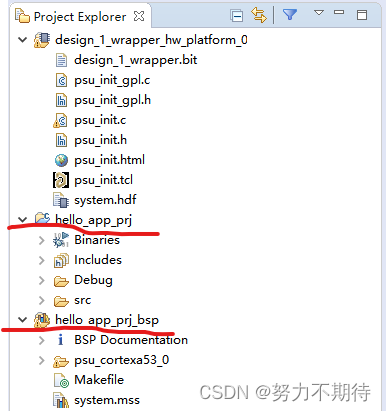This screenshot has height=411, width=386.
Task: Select system.hdf file name
Action: click(x=105, y=200)
